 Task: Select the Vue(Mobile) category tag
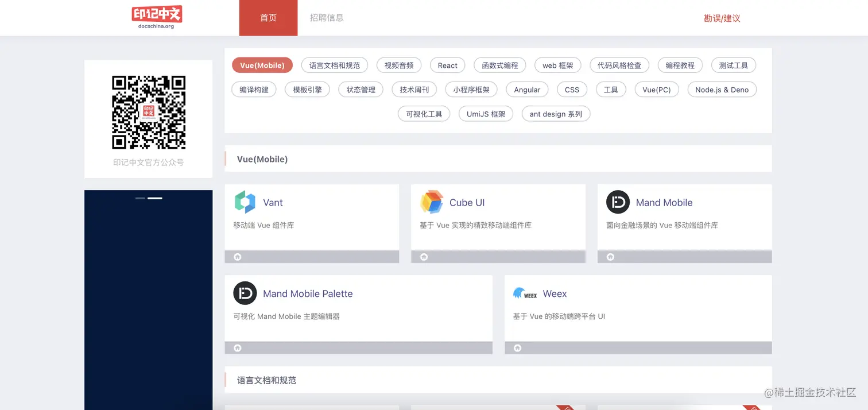click(262, 65)
